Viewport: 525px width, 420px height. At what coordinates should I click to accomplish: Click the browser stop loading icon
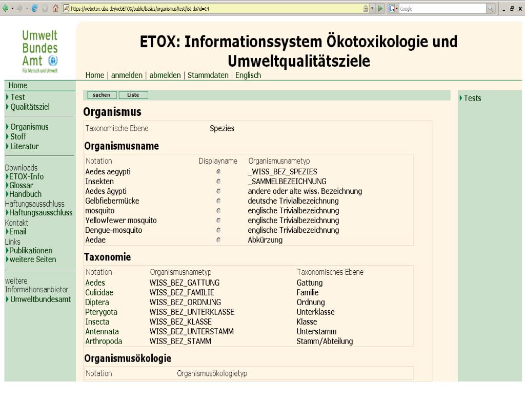[45, 8]
